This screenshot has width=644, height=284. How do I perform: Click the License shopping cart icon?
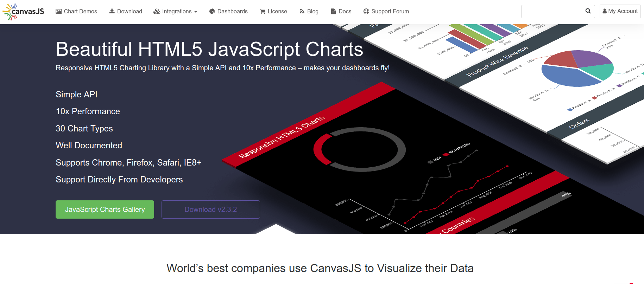pos(263,12)
